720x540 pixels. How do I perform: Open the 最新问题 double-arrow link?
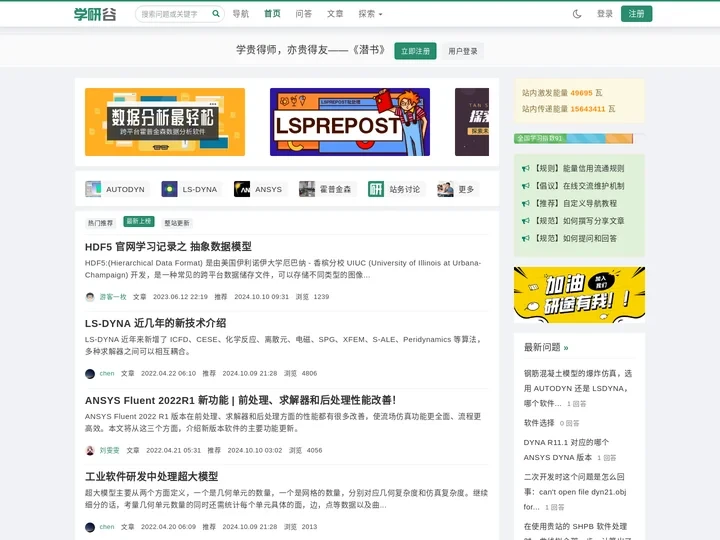(x=566, y=348)
